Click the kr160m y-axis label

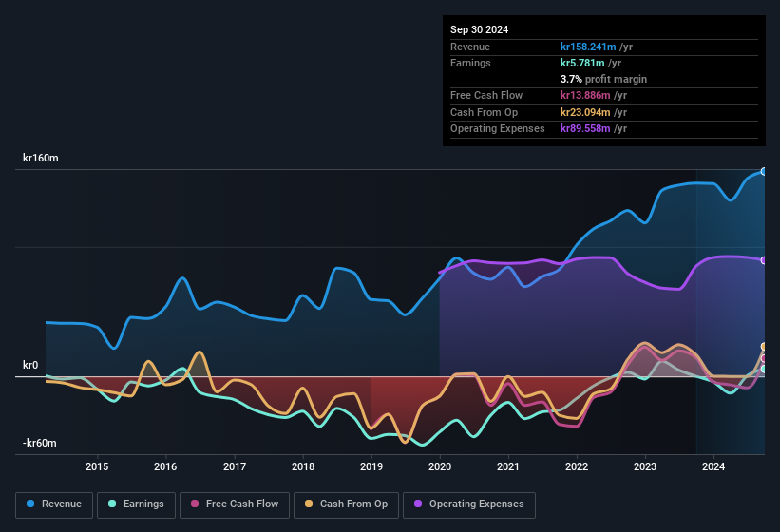[x=41, y=158]
